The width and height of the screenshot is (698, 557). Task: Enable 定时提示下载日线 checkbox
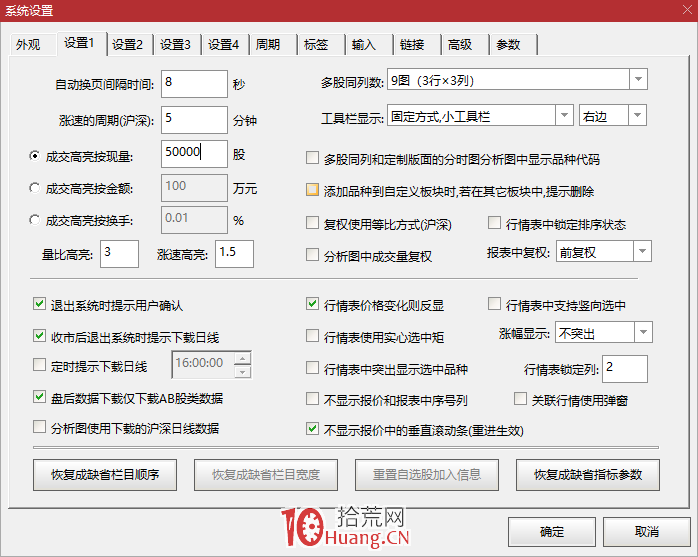(39, 365)
